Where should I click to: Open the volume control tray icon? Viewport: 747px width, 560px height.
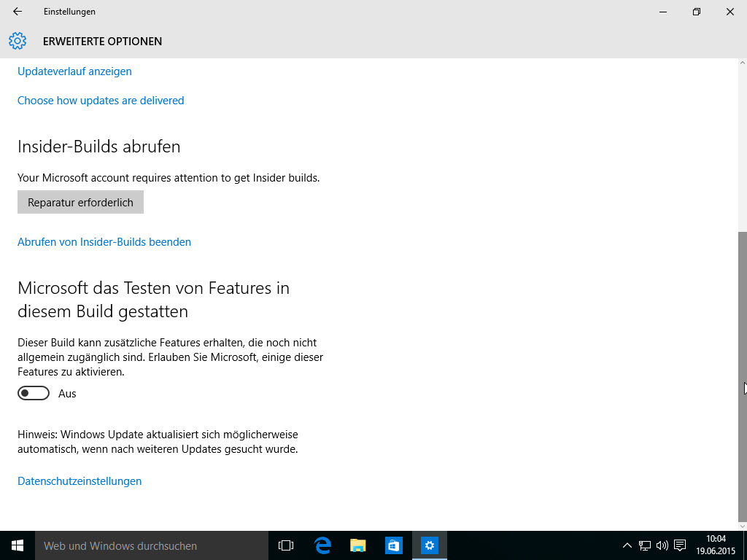click(662, 545)
